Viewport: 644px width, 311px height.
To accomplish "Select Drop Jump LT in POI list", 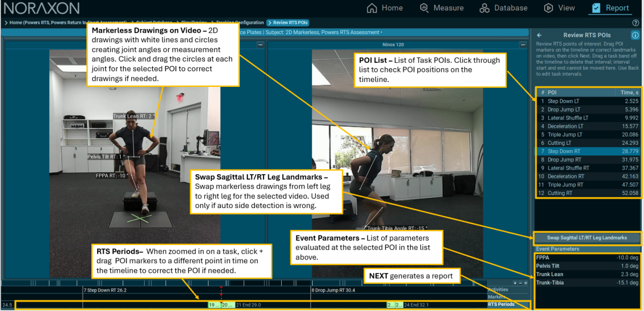I will (x=589, y=109).
